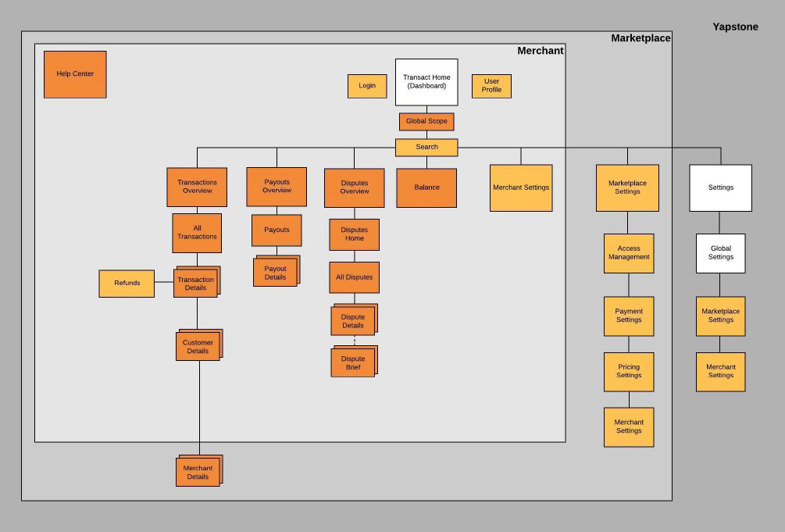Select the Balance node
Screen dimensions: 785x532
tap(426, 187)
